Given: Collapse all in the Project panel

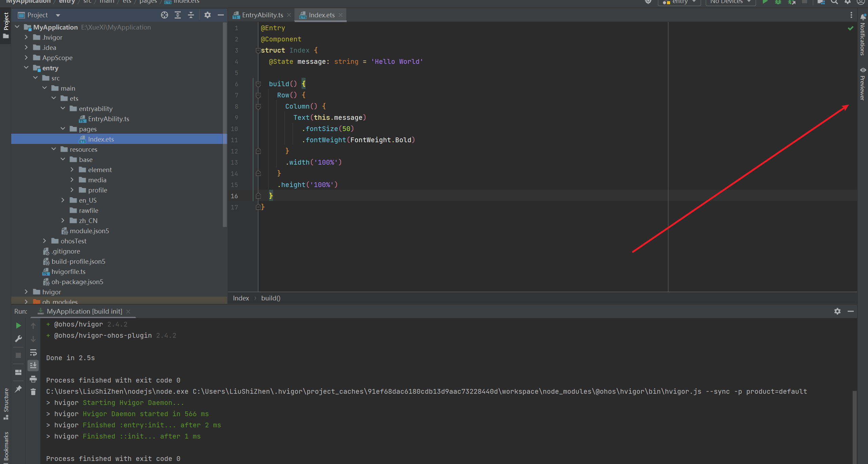Looking at the screenshot, I should (x=191, y=15).
